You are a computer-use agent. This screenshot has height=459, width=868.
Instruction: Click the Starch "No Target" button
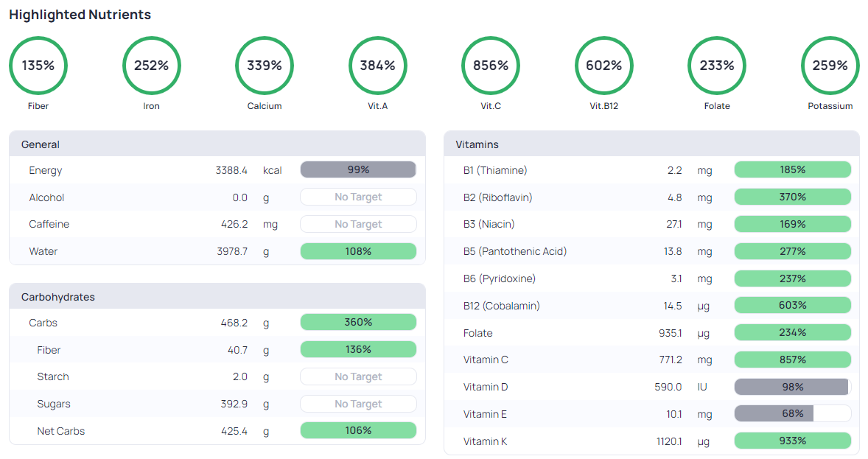coord(358,376)
